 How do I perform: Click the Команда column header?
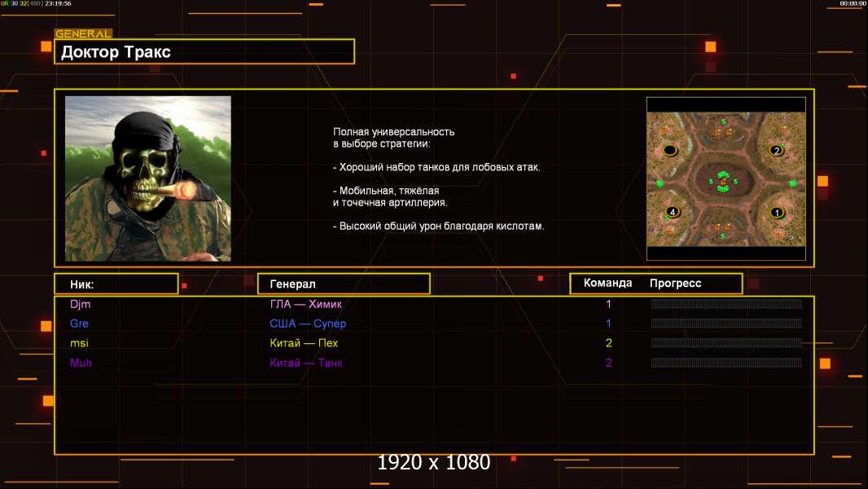[x=607, y=283]
